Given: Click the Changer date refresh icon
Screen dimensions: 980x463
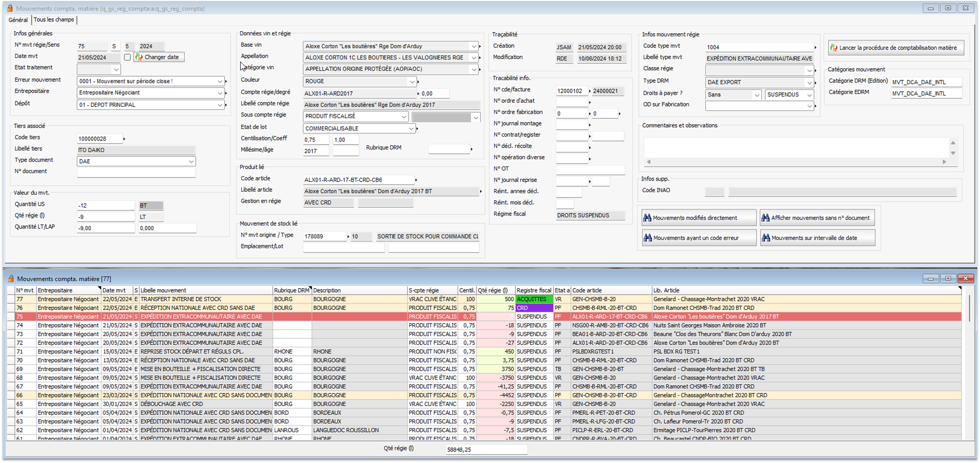Looking at the screenshot, I should click(x=139, y=57).
